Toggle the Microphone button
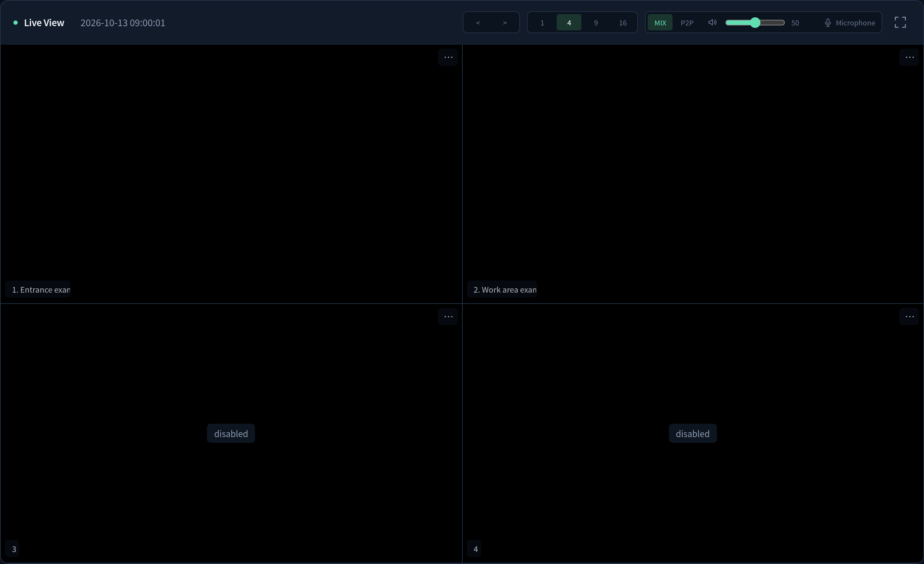 pos(850,23)
